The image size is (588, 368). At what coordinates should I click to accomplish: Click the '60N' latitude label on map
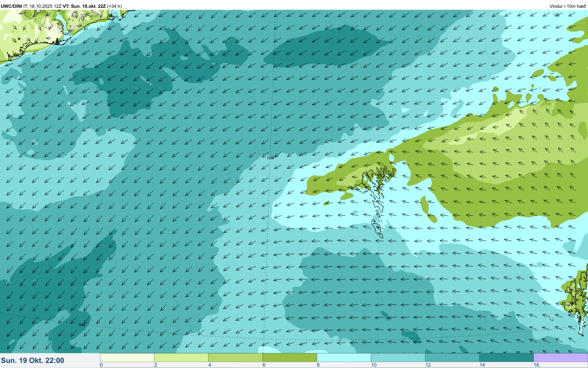click(x=82, y=324)
